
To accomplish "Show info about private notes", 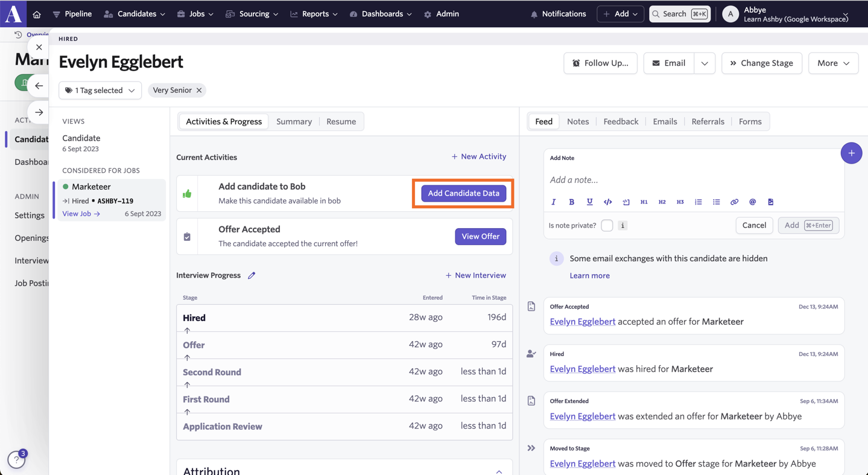I will point(622,226).
